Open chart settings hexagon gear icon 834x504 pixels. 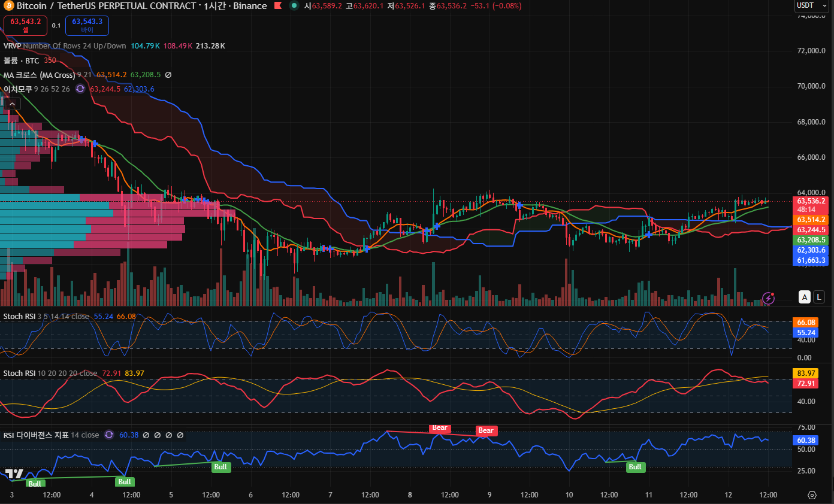[x=812, y=495]
